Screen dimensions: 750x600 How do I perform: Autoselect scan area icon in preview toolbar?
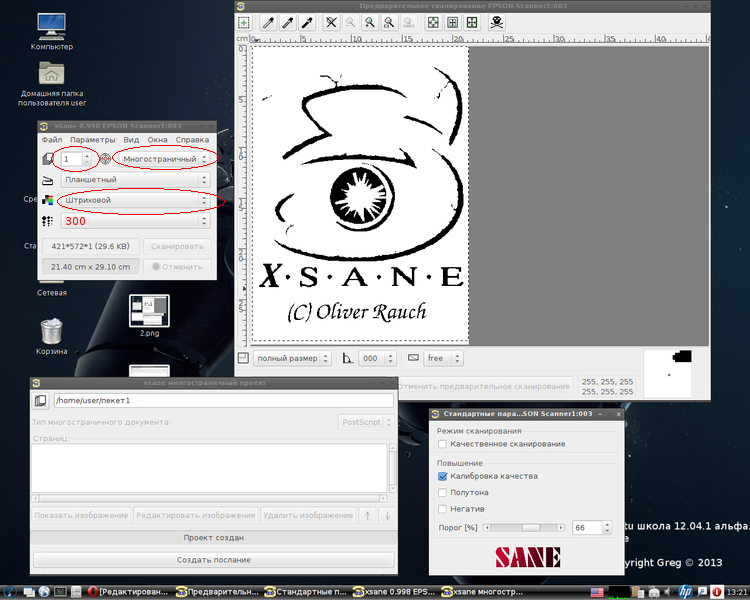pos(433,22)
